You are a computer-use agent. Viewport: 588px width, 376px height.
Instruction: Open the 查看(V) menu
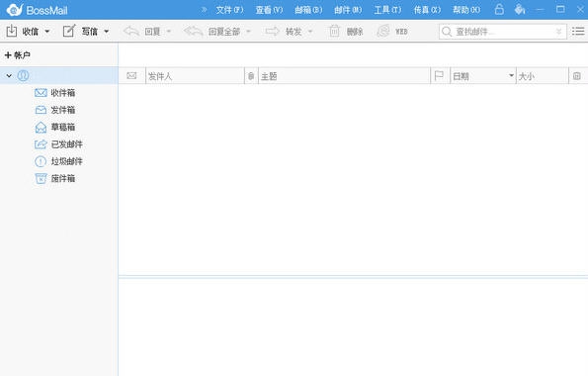coord(269,10)
